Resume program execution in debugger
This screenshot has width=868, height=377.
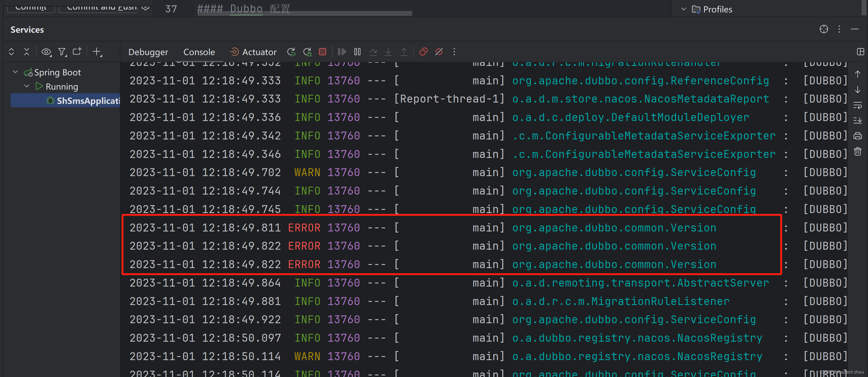tap(342, 52)
